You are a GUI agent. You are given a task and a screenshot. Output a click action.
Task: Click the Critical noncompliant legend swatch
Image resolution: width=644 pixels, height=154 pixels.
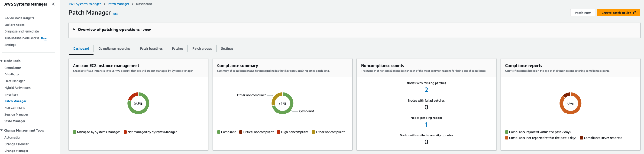(x=241, y=132)
